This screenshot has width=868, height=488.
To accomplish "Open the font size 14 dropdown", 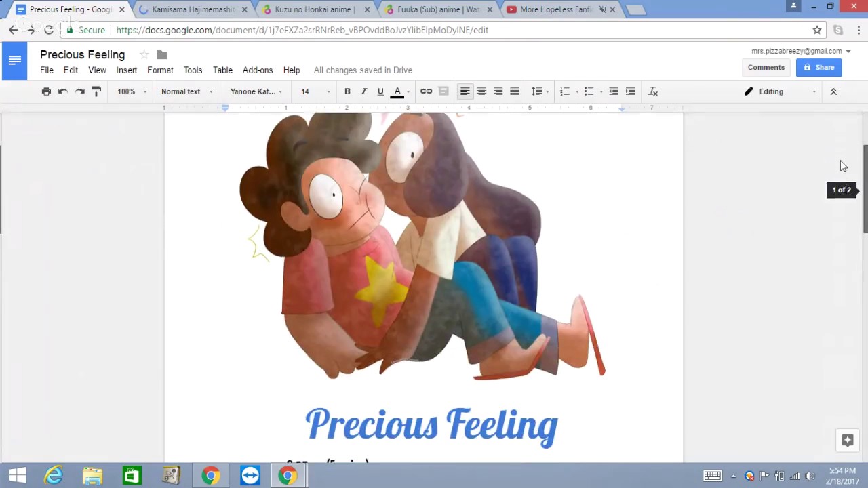I will pyautogui.click(x=316, y=91).
